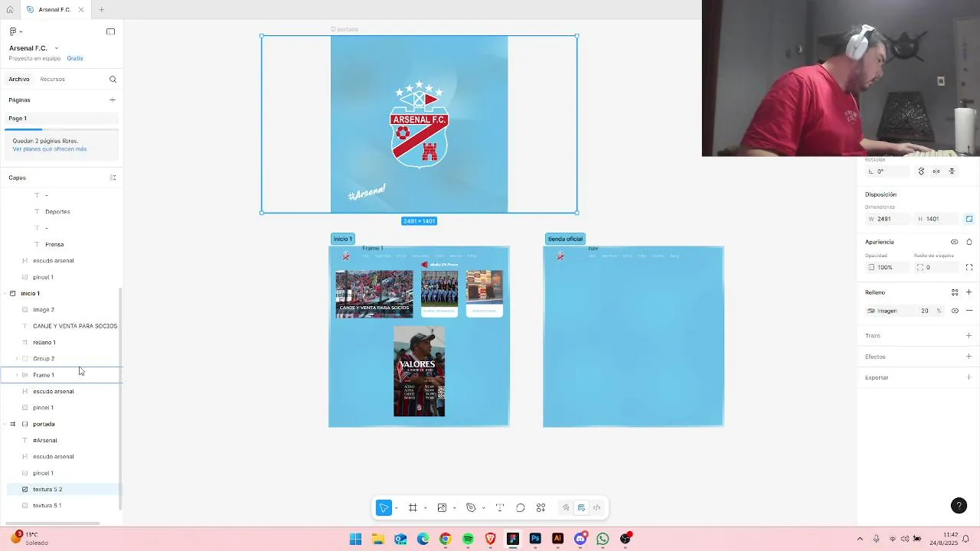Go to Figma home icon
The width and height of the screenshot is (980, 551).
coord(10,10)
